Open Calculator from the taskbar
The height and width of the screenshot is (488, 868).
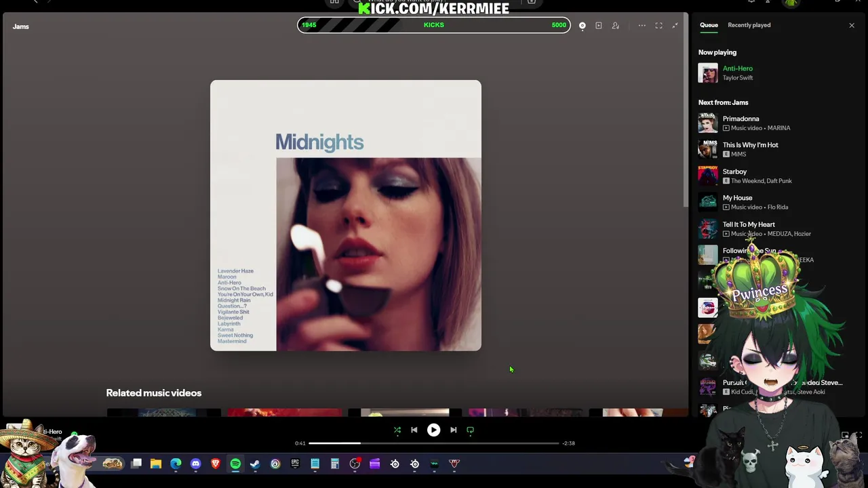[334, 464]
